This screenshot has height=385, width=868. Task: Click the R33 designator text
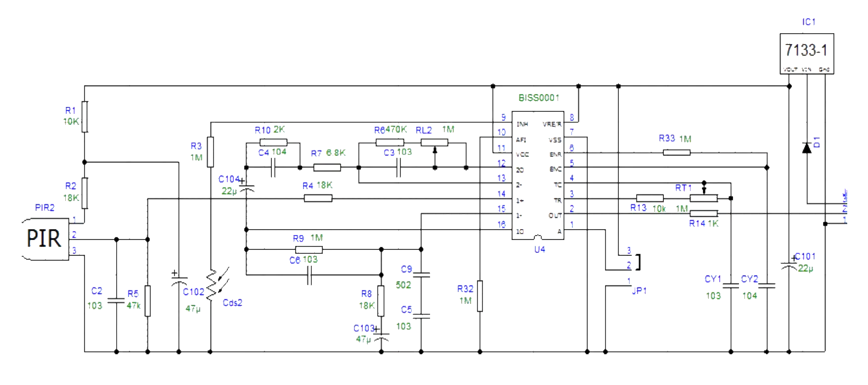[x=667, y=138]
